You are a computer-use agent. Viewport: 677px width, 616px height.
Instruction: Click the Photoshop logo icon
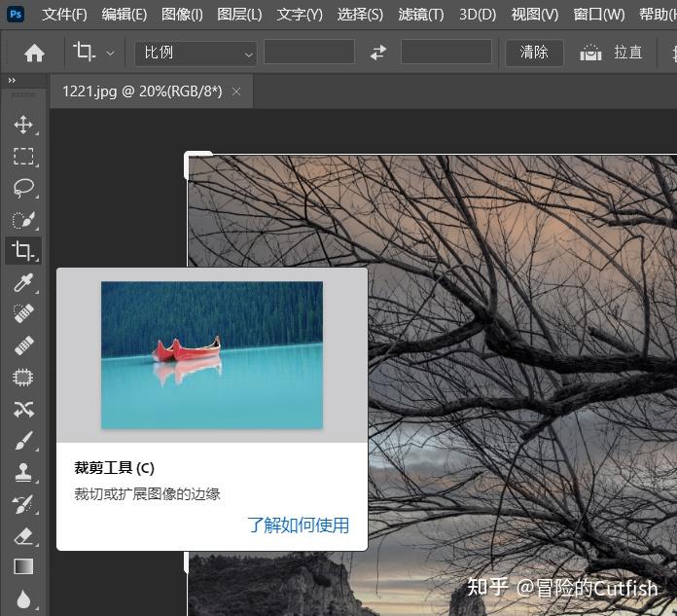click(x=16, y=15)
